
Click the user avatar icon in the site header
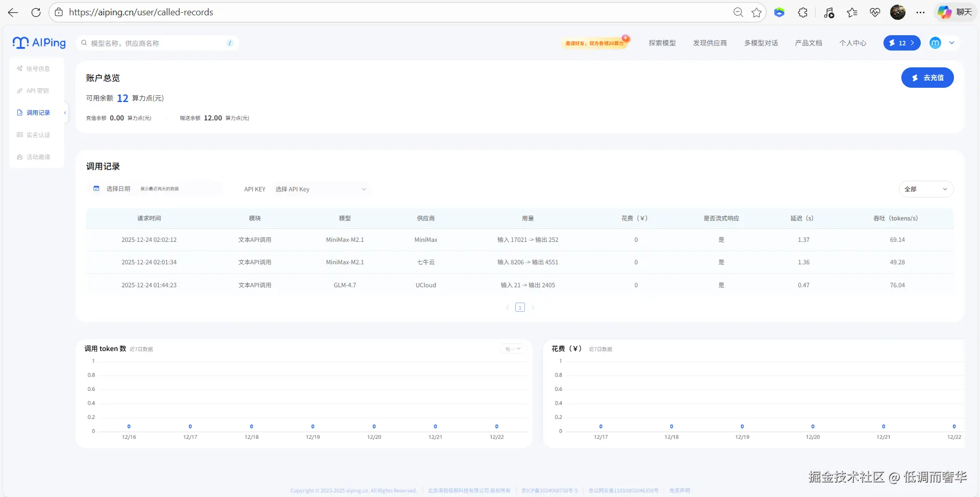coord(935,43)
